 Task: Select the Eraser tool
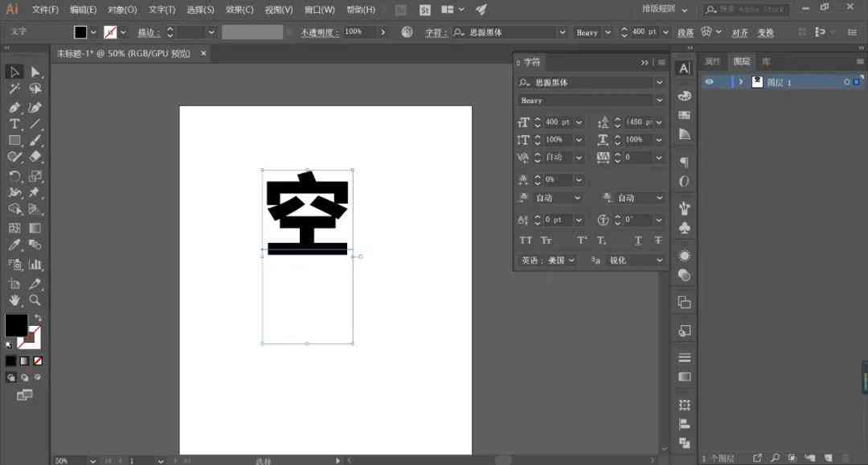click(x=35, y=158)
